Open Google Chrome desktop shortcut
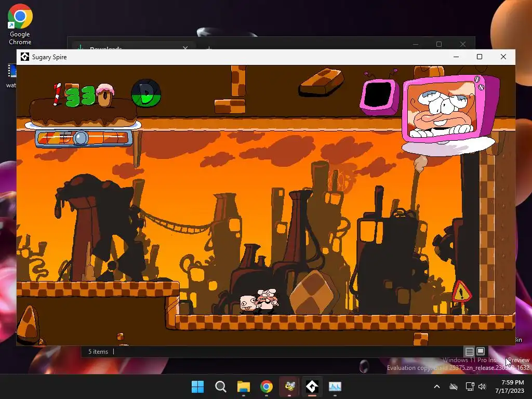This screenshot has height=399, width=532. point(20,25)
